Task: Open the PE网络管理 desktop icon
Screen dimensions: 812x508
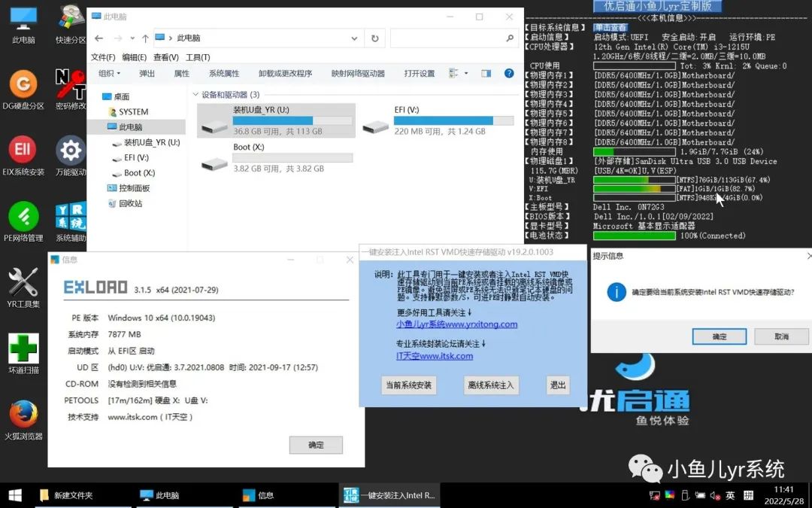Action: point(23,221)
